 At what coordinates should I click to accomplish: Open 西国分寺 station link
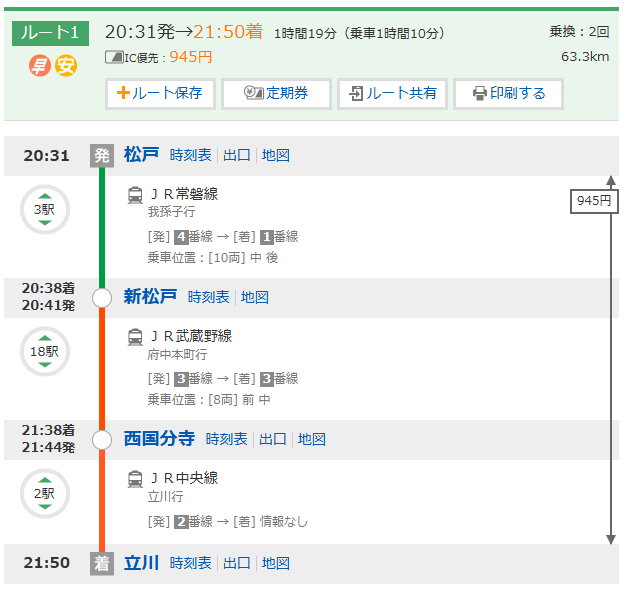pos(159,438)
